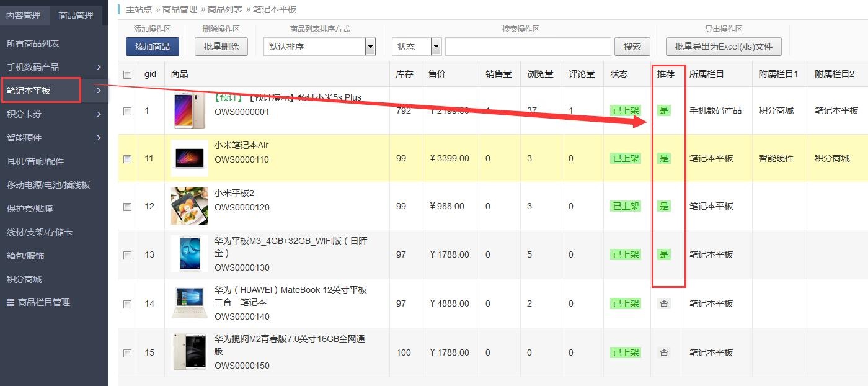Viewport: 868px width, 386px height.
Task: Tick the checkbox for gid 12 row
Action: coord(128,207)
